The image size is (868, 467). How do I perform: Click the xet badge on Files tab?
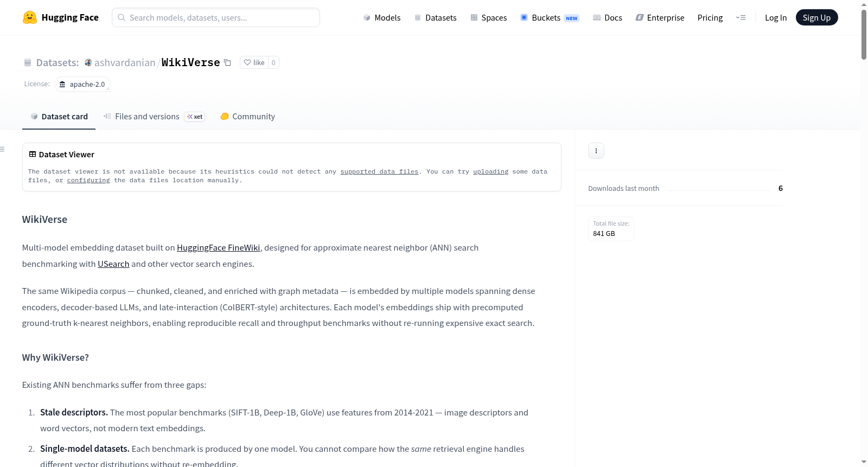point(195,117)
